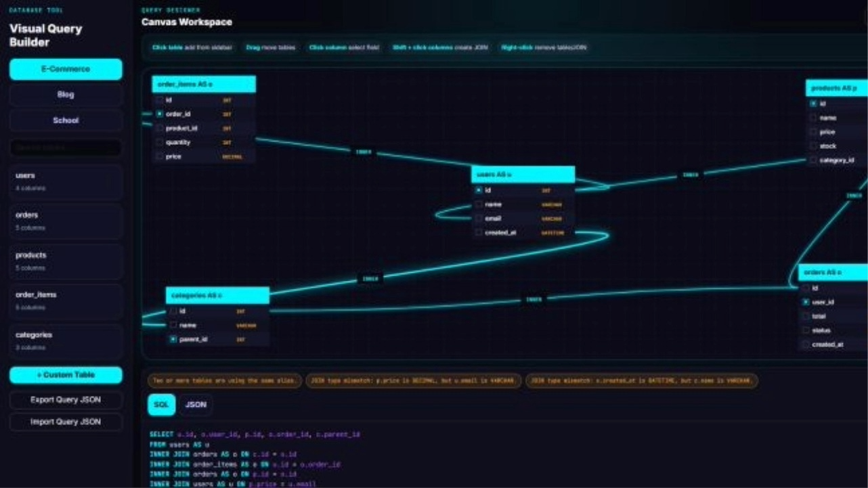Screen dimensions: 868x488
Task: Select the "users AS u" table header
Action: click(x=523, y=175)
